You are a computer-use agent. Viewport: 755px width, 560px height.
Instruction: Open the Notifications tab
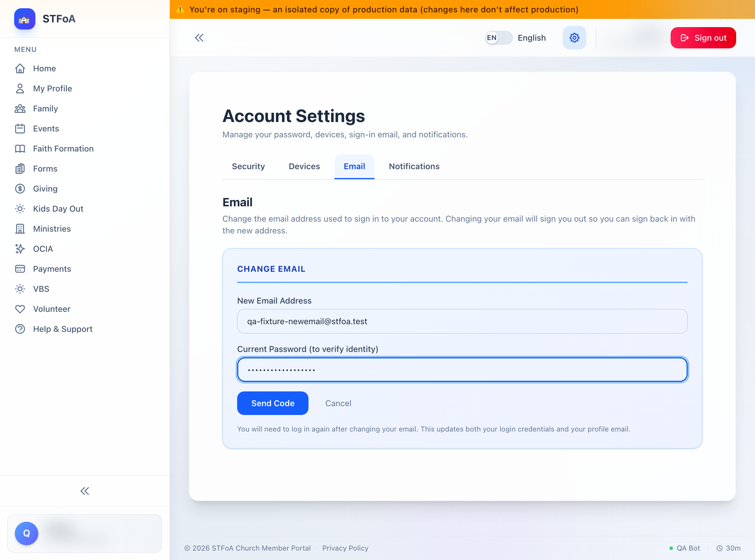click(414, 167)
